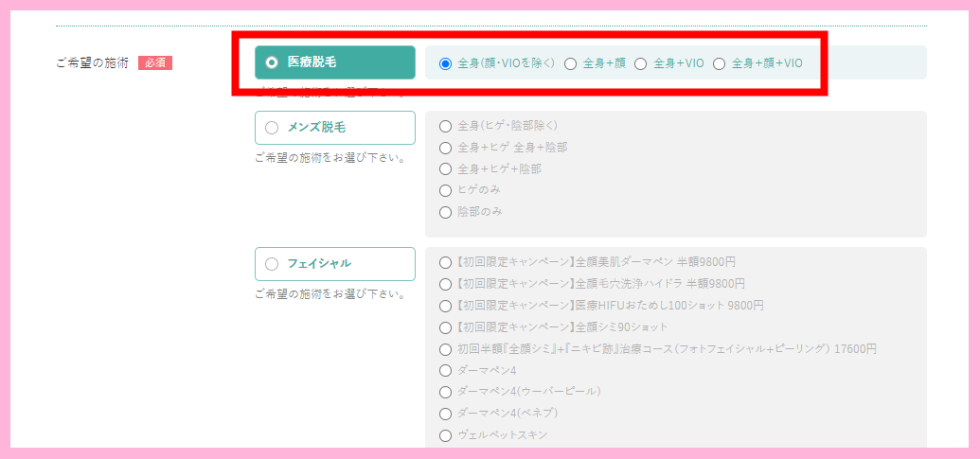This screenshot has width=980, height=459.
Task: Click the ご希望の施術 field label
Action: point(93,63)
